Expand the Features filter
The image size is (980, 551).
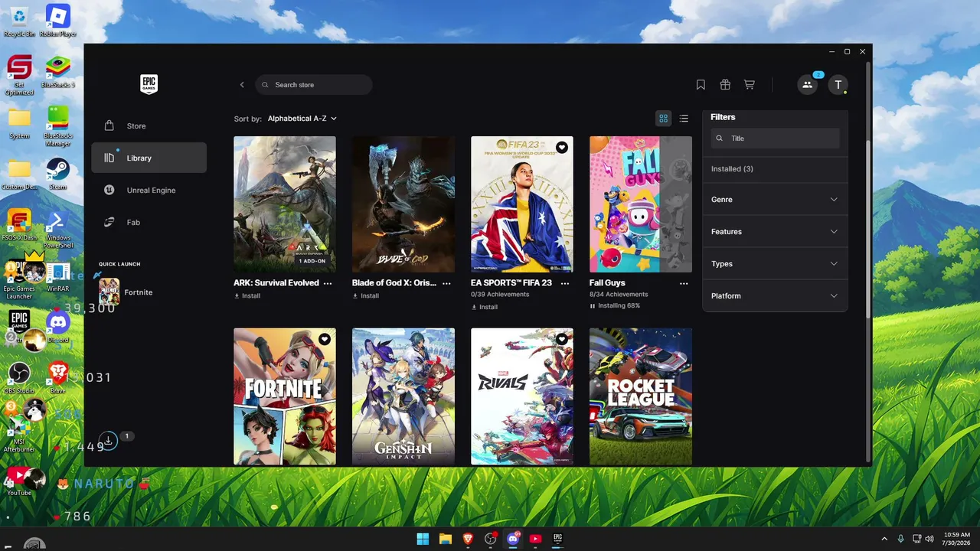775,232
